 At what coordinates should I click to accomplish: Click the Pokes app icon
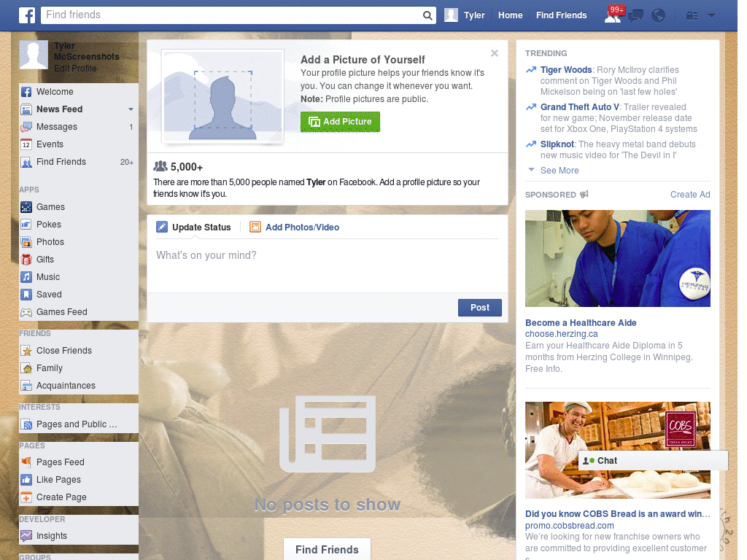26,225
